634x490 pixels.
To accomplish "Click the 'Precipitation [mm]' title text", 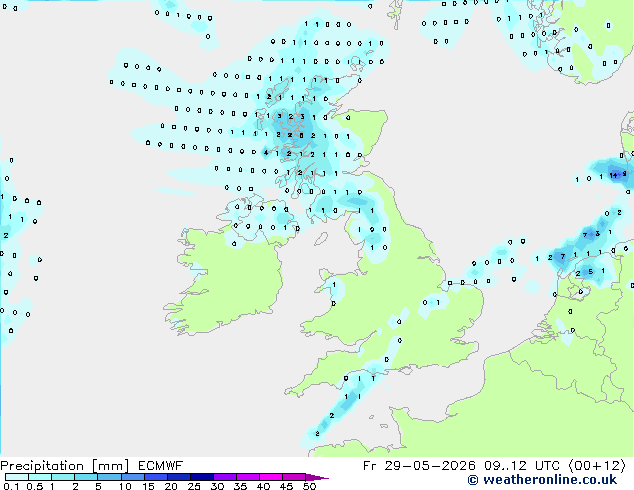I will pos(65,466).
